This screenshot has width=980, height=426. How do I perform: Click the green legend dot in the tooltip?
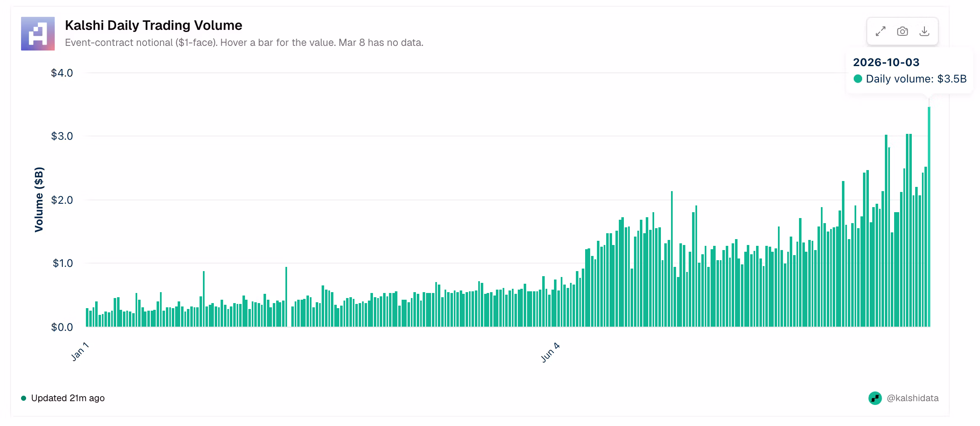pos(857,79)
